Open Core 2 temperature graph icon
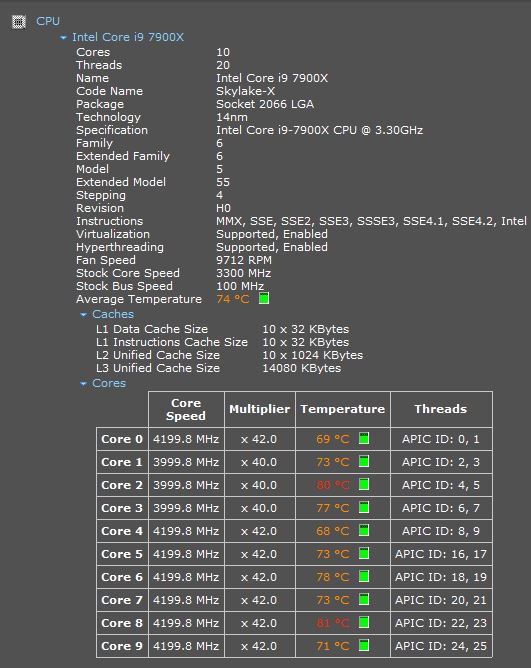The width and height of the screenshot is (531, 668). point(364,484)
